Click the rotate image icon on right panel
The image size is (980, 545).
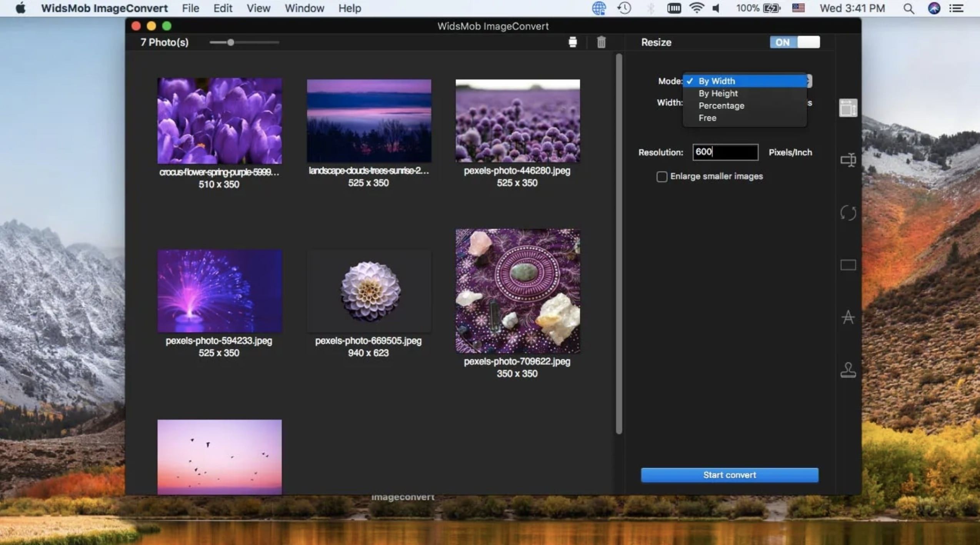848,212
